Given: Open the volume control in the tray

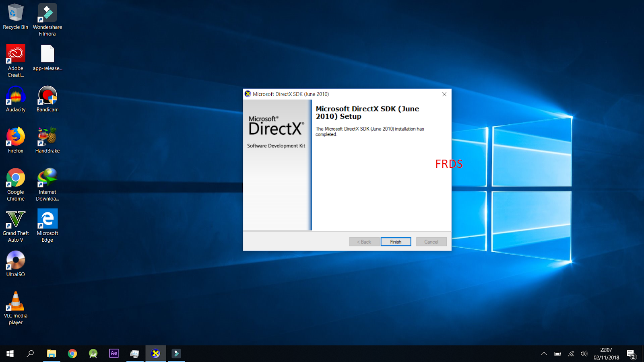Looking at the screenshot, I should (x=584, y=354).
